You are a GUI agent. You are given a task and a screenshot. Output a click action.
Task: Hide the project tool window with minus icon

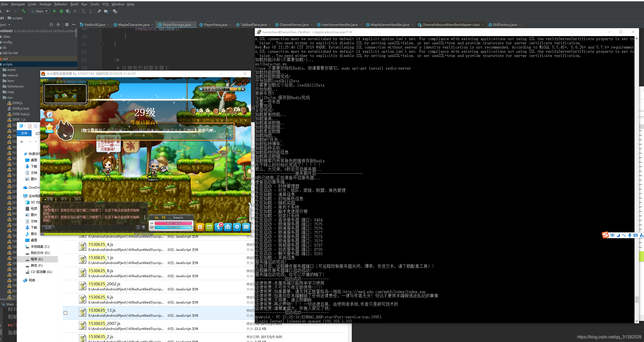pos(74,25)
